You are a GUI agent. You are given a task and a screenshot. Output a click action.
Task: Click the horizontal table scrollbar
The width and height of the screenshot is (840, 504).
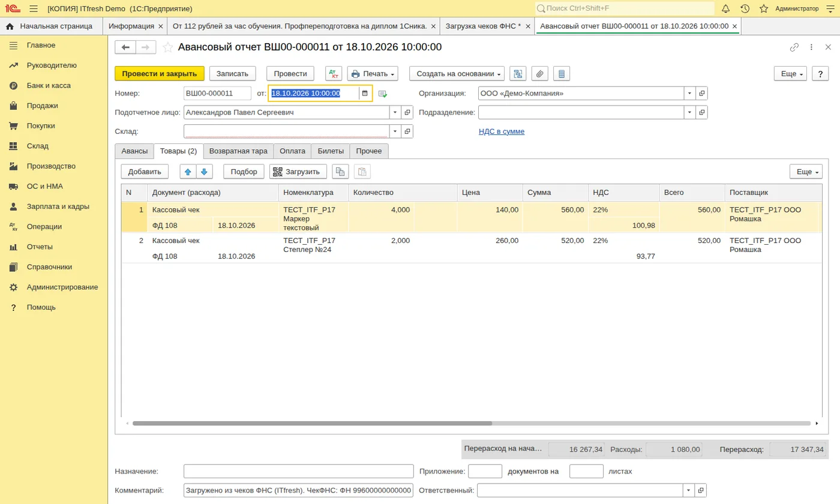pos(313,423)
